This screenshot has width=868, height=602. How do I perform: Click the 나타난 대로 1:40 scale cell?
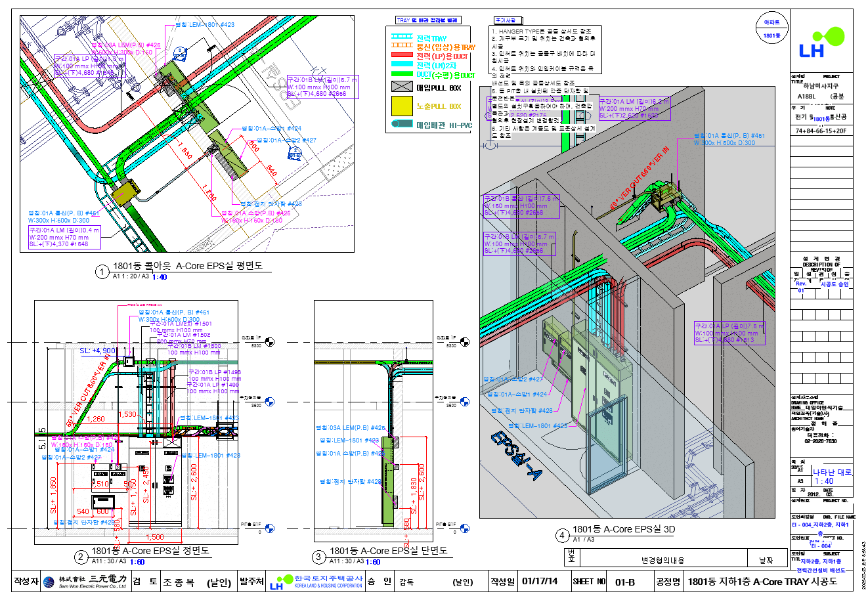point(833,477)
